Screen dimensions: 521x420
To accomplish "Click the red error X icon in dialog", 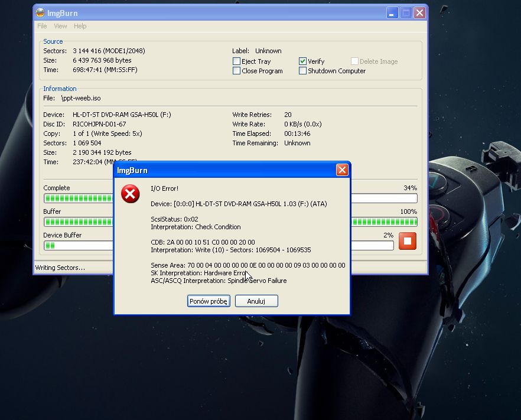I will point(130,194).
